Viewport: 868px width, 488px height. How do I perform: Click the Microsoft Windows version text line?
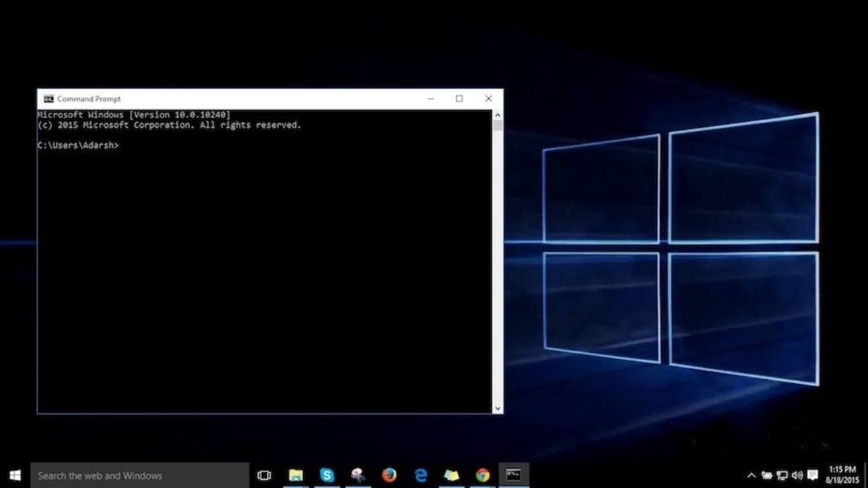(x=134, y=115)
